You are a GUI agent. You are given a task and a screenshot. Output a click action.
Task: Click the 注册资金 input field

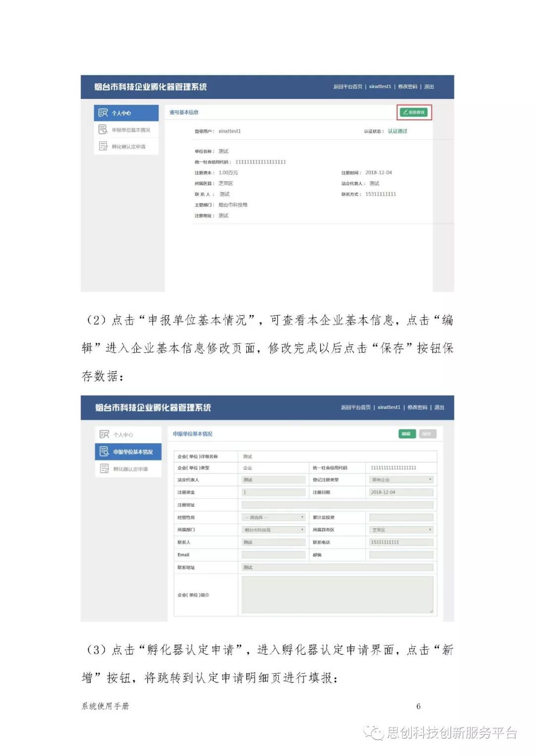[x=273, y=492]
